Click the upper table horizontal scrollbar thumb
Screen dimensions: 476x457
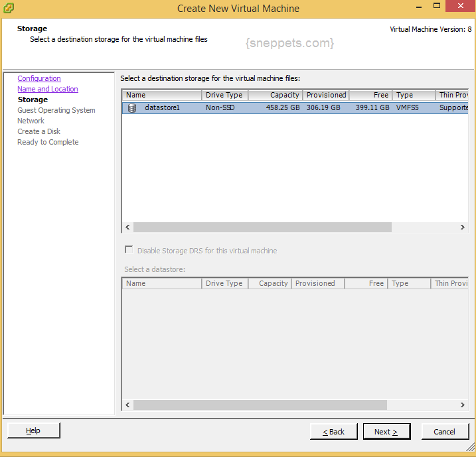pos(263,227)
